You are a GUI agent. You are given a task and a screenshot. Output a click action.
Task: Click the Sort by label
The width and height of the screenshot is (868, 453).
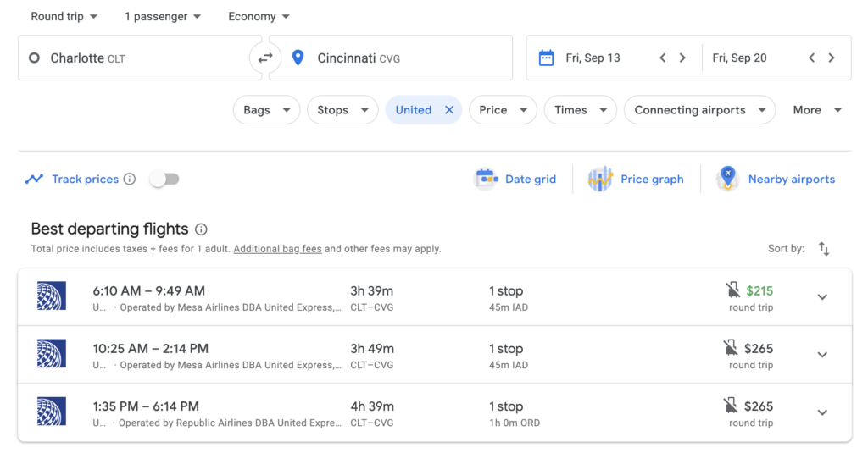tap(786, 249)
